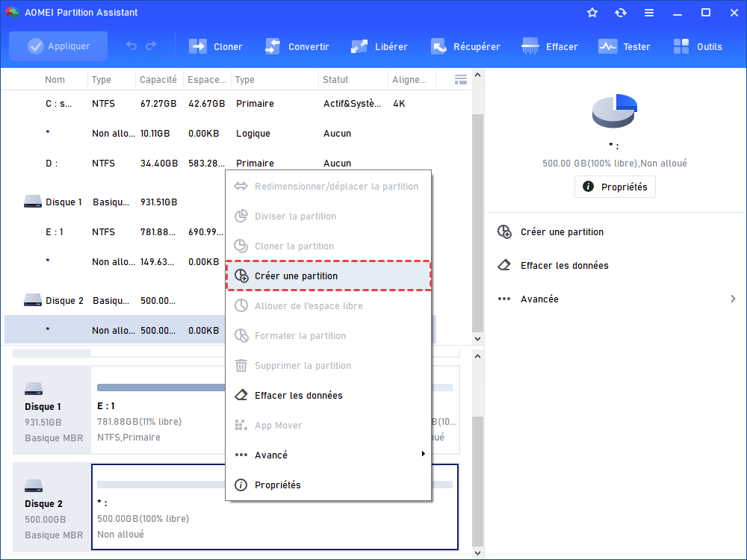747x560 pixels.
Task: Click the partition list scrollbar thumb
Action: tap(477, 223)
